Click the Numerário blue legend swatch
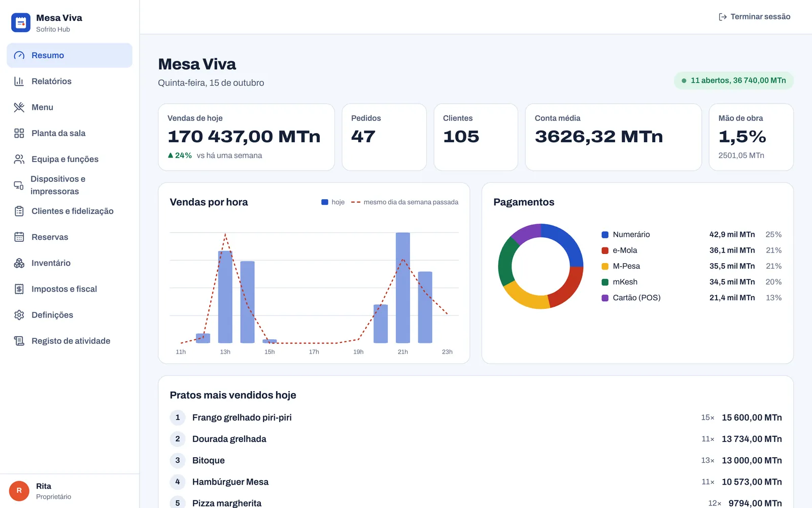812x508 pixels. (x=605, y=235)
